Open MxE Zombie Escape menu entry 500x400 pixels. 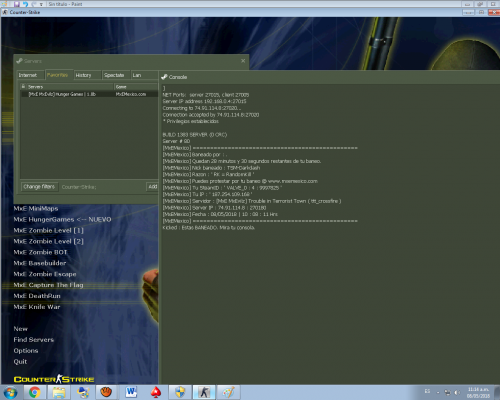coord(45,274)
